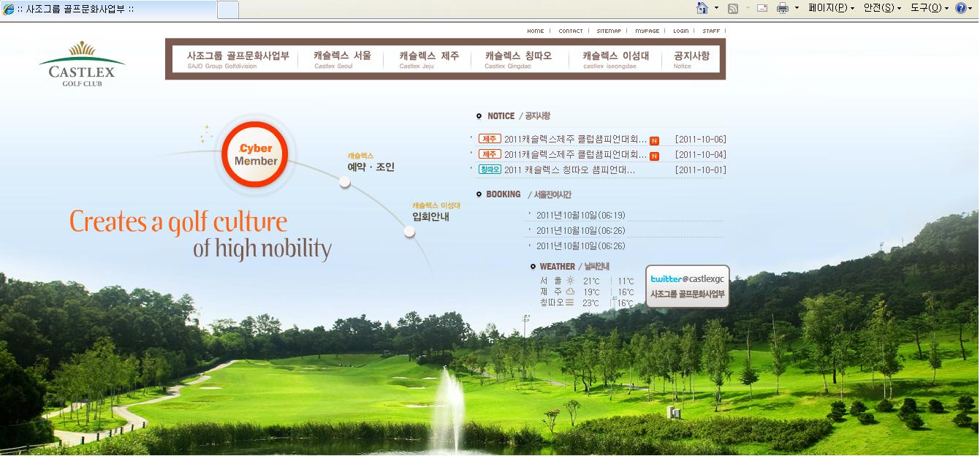Click the 예약 · 조인 link
This screenshot has height=456, width=980.
click(371, 167)
